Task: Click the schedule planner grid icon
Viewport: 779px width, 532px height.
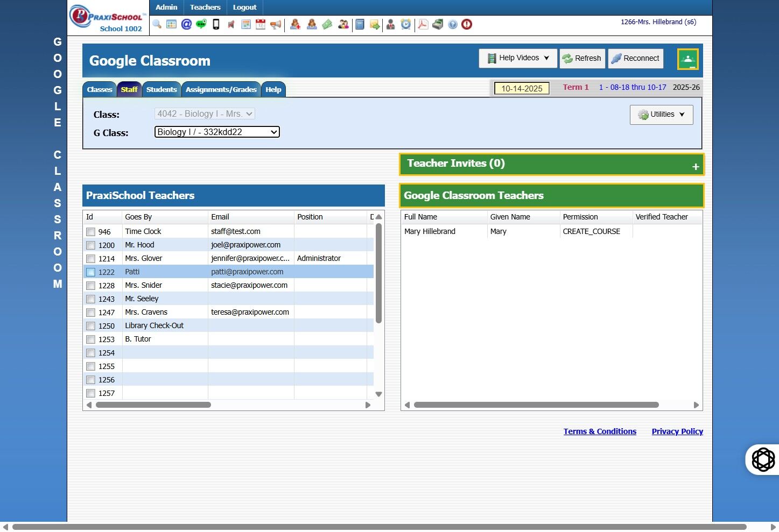Action: point(246,24)
